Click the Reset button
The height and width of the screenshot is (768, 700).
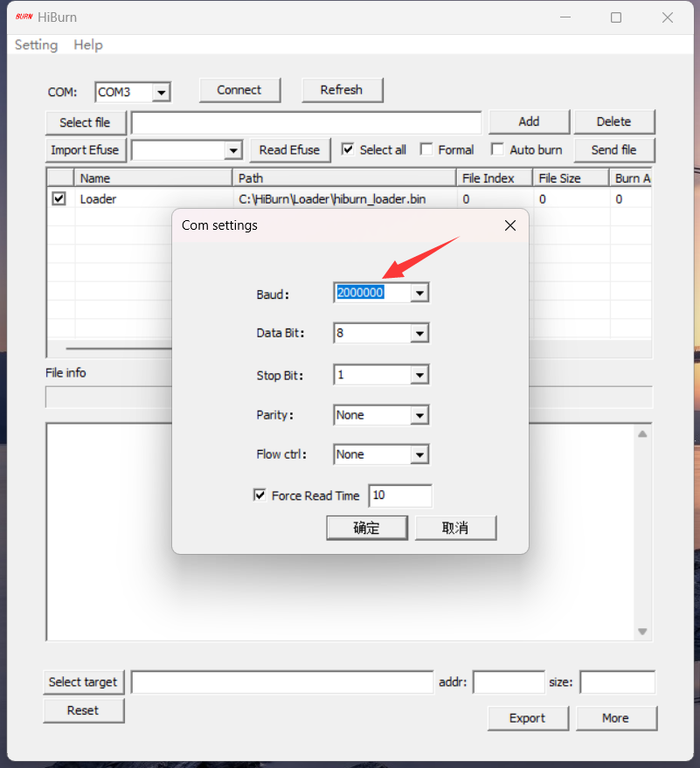84,710
